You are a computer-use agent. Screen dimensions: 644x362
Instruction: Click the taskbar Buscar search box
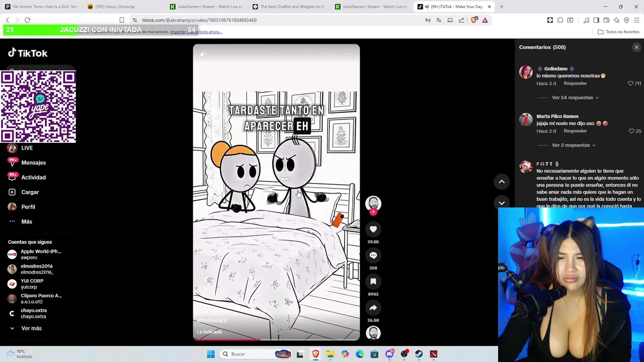click(257, 354)
